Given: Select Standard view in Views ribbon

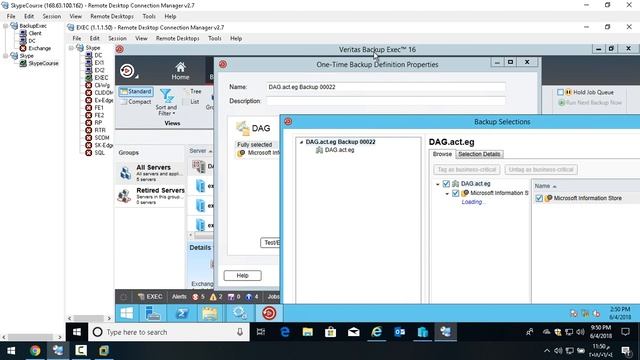Looking at the screenshot, I should point(136,91).
